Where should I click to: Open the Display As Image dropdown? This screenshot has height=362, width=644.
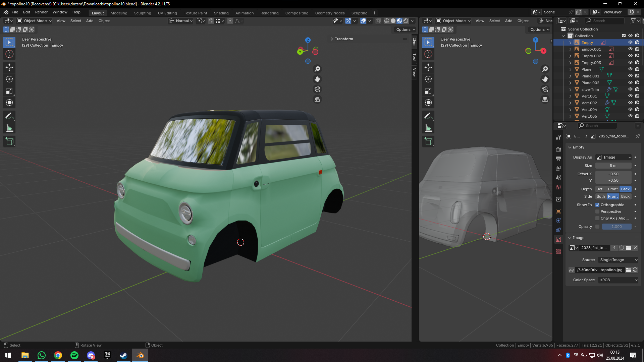click(x=613, y=157)
